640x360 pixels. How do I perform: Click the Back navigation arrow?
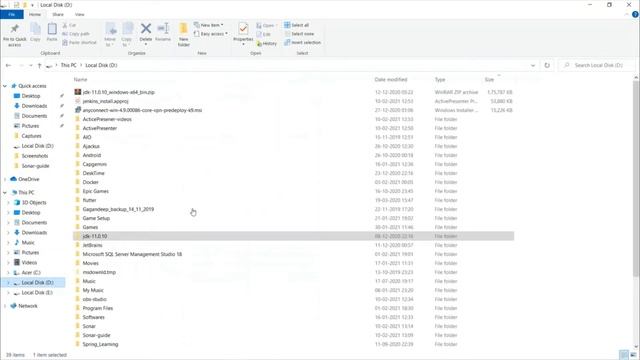click(x=8, y=65)
